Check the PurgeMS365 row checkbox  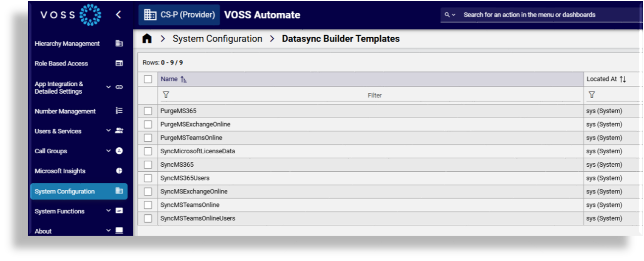tap(148, 111)
